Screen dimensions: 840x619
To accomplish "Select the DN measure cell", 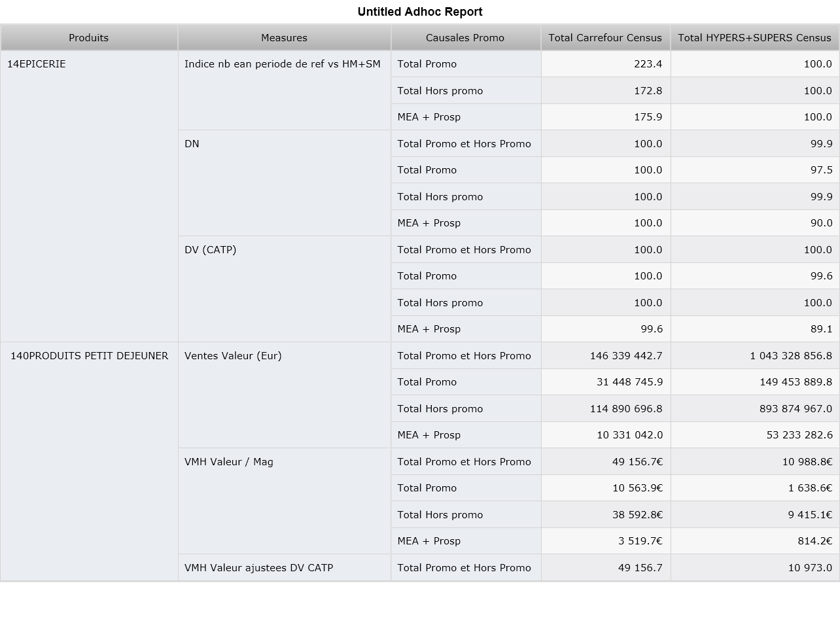I will [284, 183].
